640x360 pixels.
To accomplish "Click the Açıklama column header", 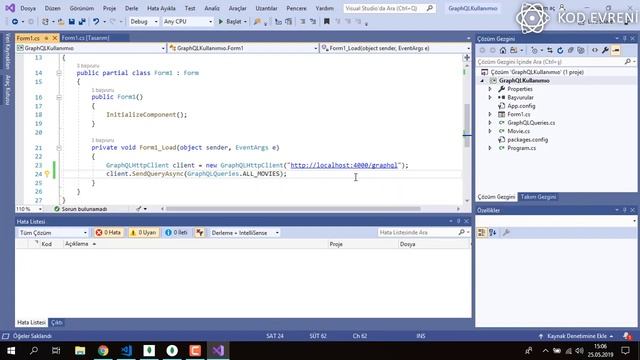I will tap(77, 244).
